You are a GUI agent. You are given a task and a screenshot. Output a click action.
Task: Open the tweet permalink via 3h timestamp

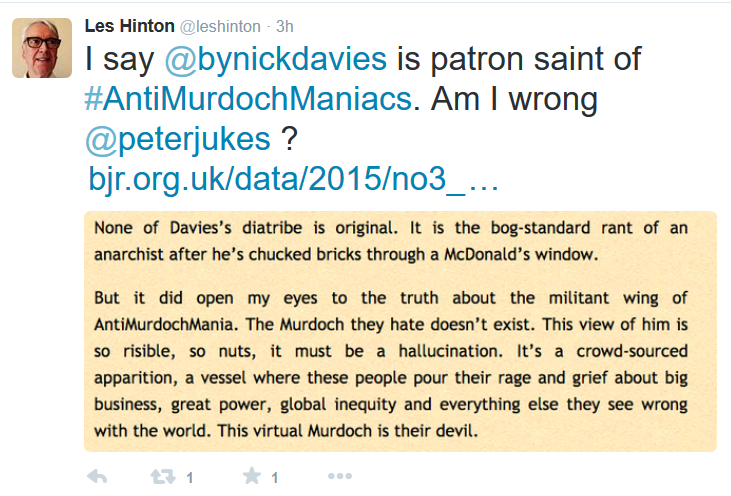pos(284,27)
